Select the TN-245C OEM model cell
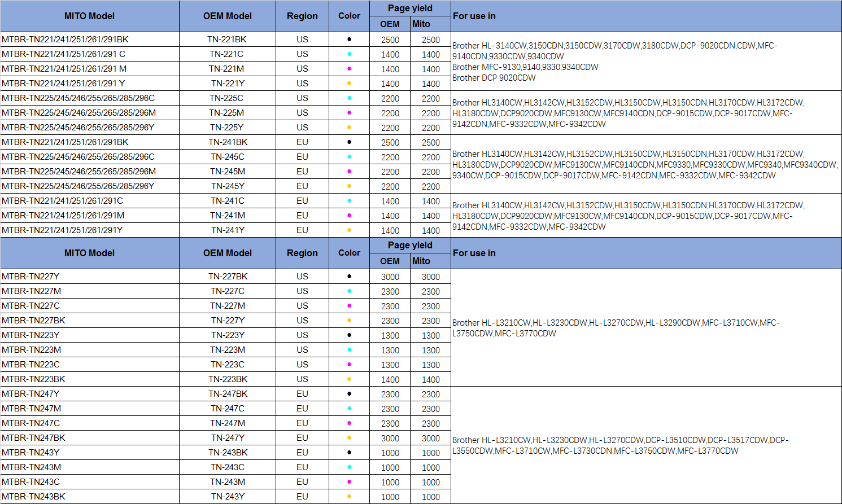The image size is (842, 504). [227, 157]
